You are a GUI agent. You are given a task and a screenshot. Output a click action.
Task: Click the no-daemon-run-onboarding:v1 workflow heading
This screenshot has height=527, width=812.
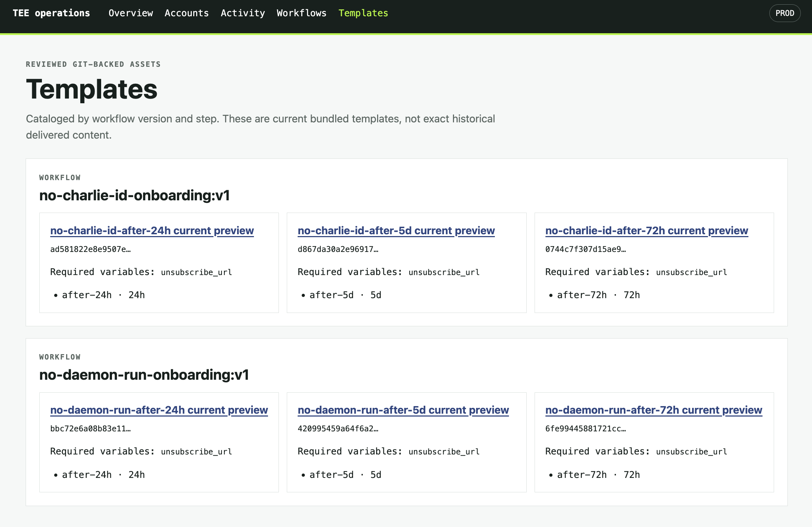coord(144,375)
